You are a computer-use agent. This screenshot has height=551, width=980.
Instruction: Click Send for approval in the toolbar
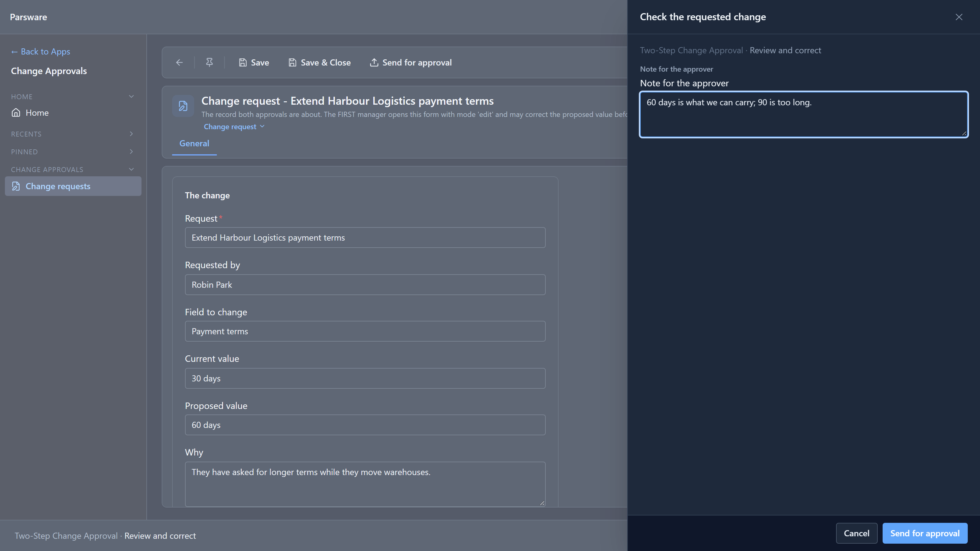[x=411, y=62]
